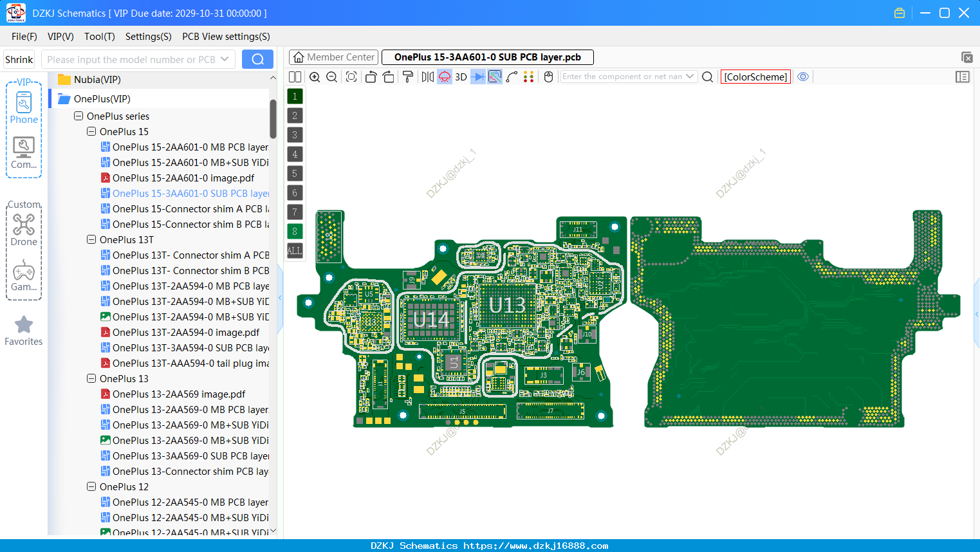The height and width of the screenshot is (552, 980).
Task: Click the blue search button
Action: [257, 59]
